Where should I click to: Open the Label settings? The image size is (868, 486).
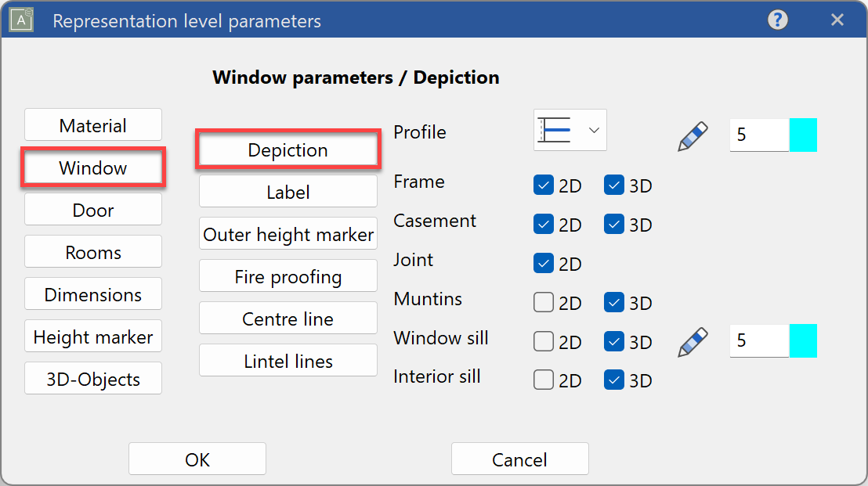coord(288,191)
